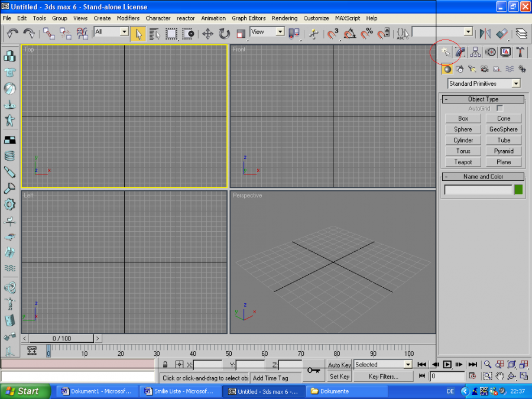Click the Teapot primitive button
The width and height of the screenshot is (532, 399).
tap(463, 162)
